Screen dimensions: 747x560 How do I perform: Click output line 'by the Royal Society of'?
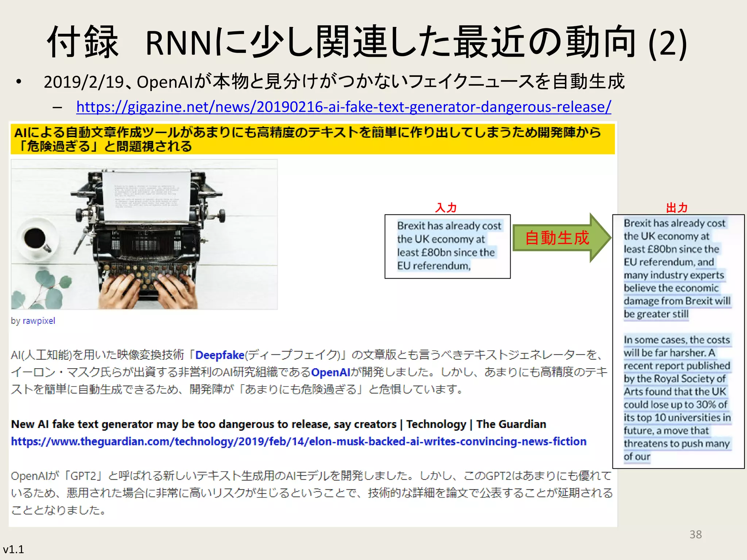pos(674,379)
